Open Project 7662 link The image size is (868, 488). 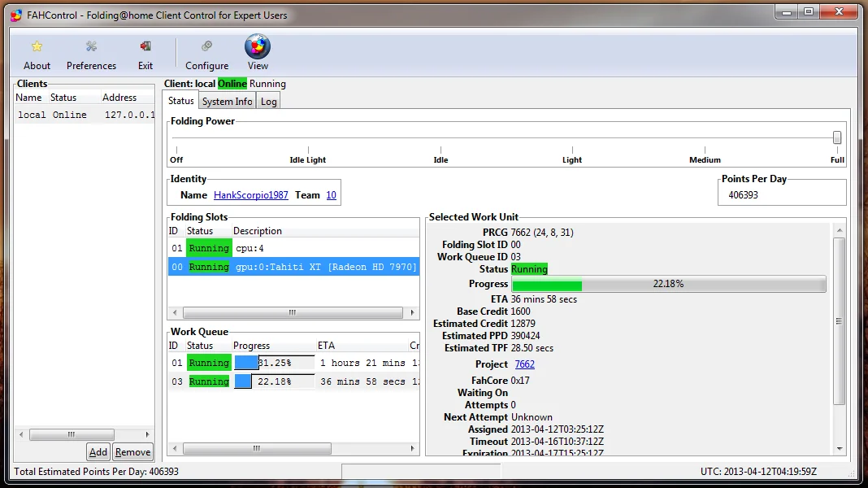(x=525, y=364)
